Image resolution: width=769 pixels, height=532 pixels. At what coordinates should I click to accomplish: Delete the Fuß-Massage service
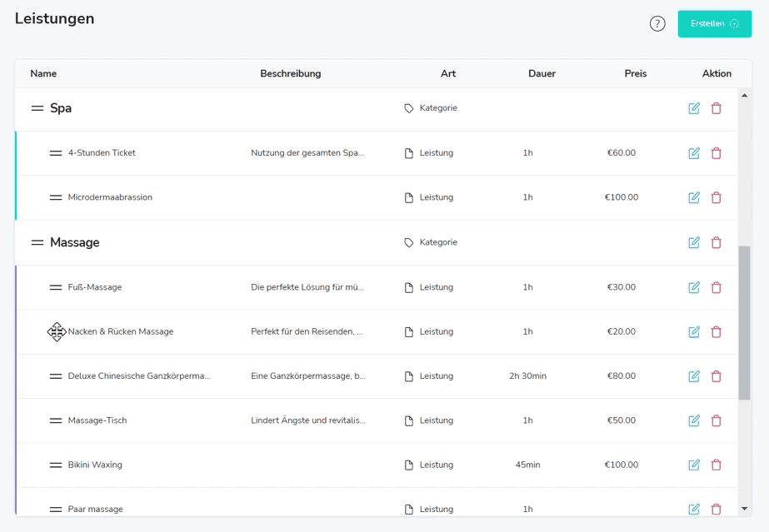[x=716, y=287]
